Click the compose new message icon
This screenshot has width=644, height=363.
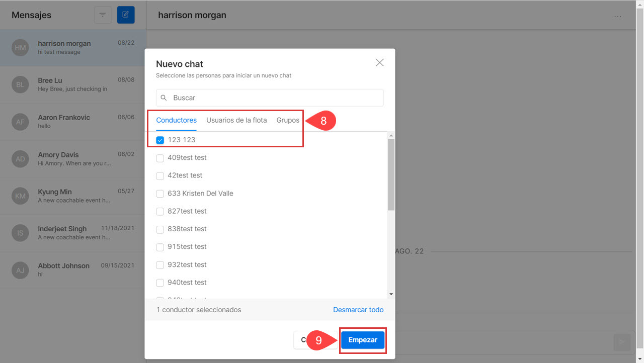click(x=126, y=15)
